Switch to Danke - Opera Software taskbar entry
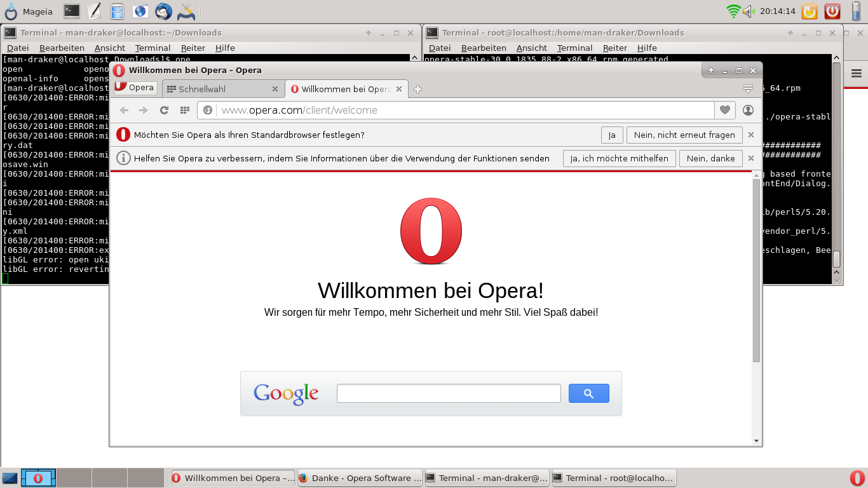The height and width of the screenshot is (488, 868). [x=360, y=478]
